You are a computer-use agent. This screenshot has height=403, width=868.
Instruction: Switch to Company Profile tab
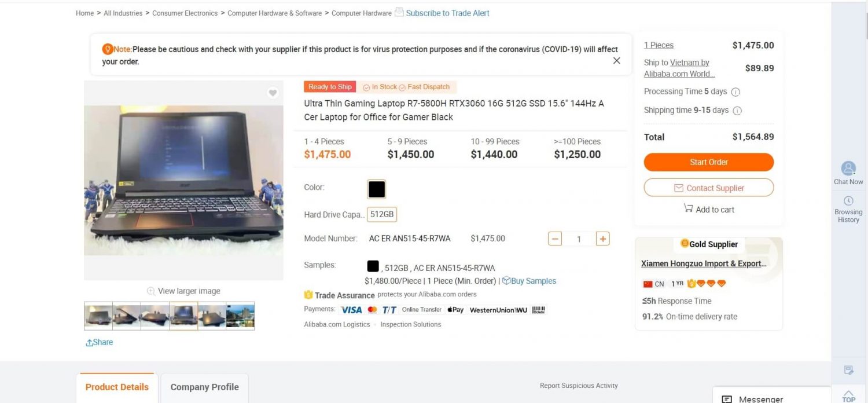[204, 387]
